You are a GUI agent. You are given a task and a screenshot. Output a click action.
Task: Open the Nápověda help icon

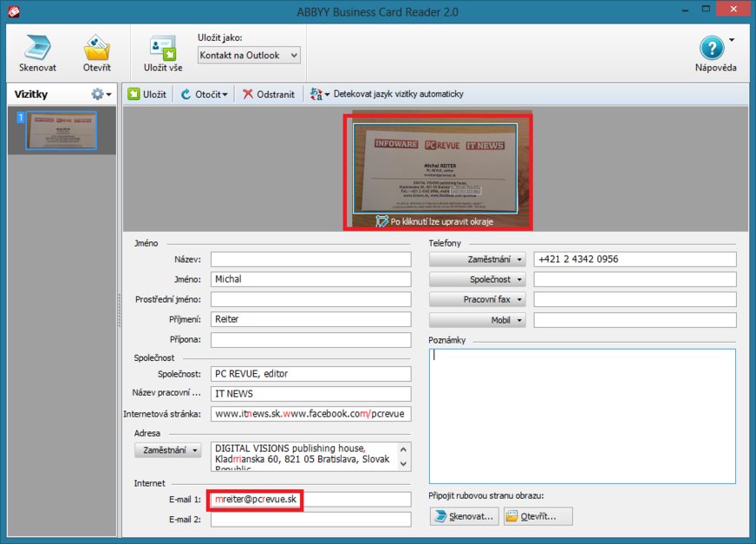pyautogui.click(x=712, y=48)
